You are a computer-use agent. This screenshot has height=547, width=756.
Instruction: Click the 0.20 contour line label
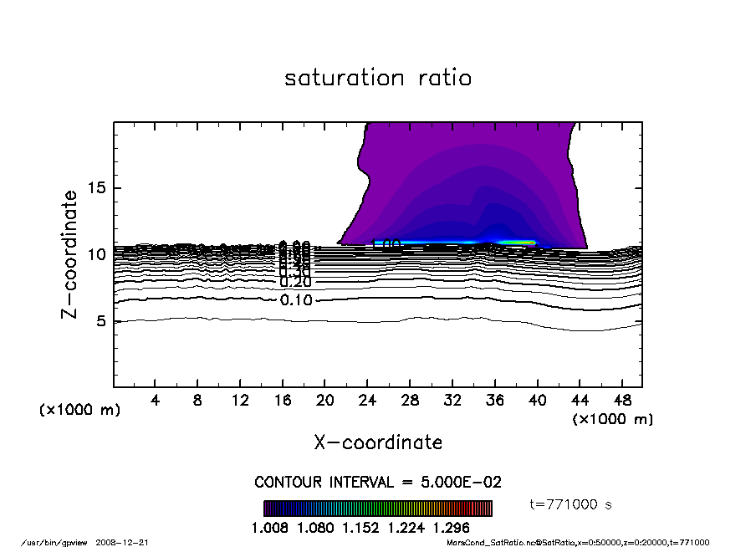(x=296, y=283)
